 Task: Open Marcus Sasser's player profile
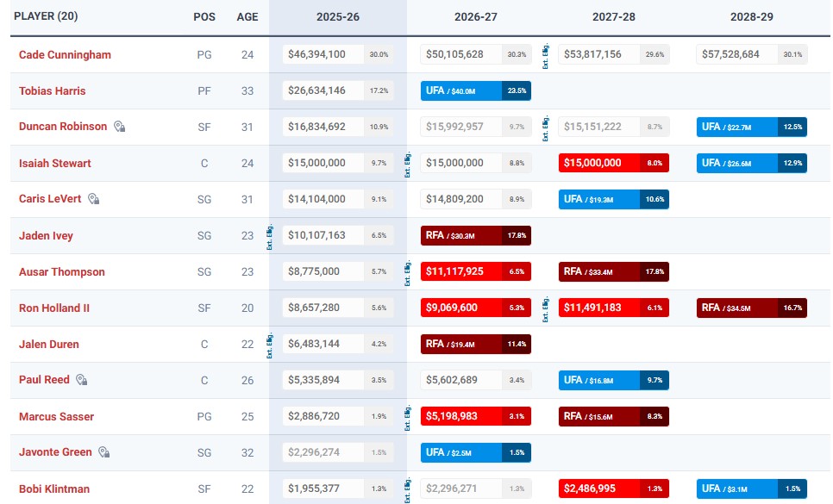(x=56, y=416)
